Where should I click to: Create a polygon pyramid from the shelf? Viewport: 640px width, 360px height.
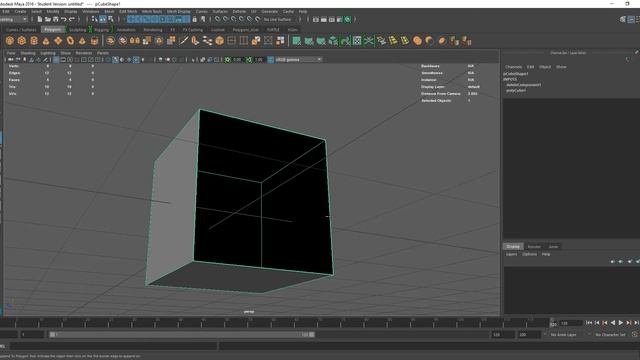(82, 40)
